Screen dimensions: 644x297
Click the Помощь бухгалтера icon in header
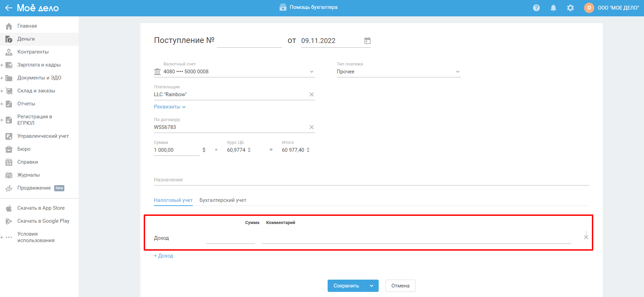[x=283, y=8]
